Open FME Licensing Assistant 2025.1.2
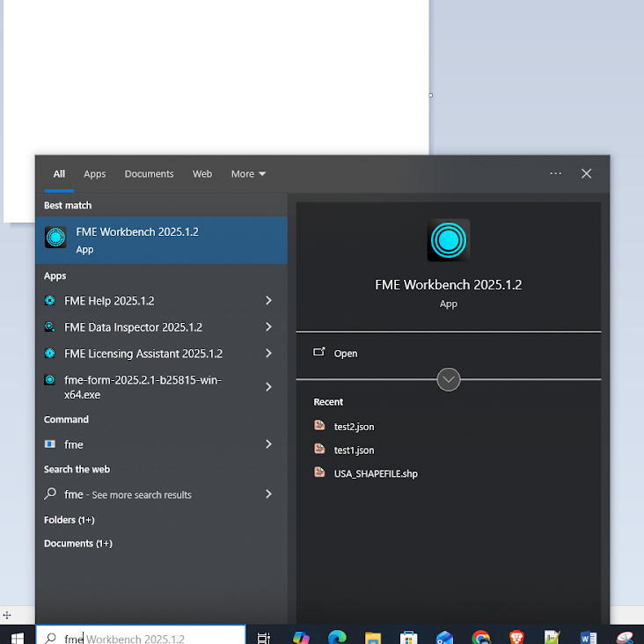Screen dimensions: 644x644 coord(143,354)
